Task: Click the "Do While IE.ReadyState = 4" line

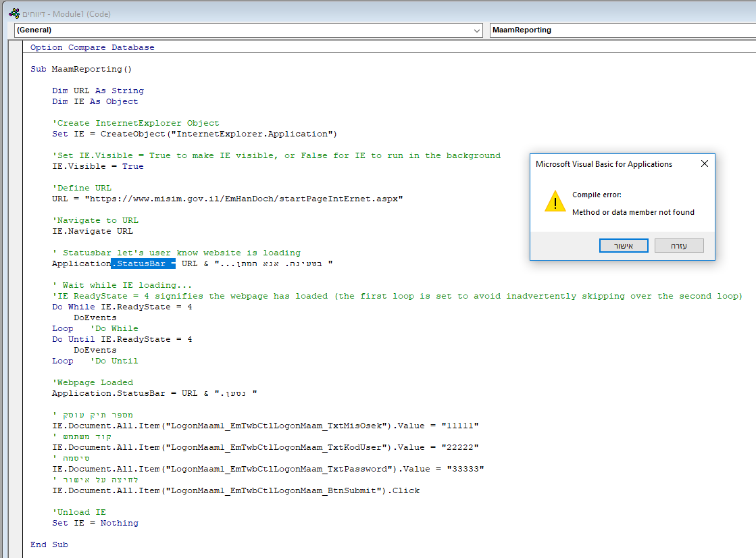Action: (x=122, y=307)
